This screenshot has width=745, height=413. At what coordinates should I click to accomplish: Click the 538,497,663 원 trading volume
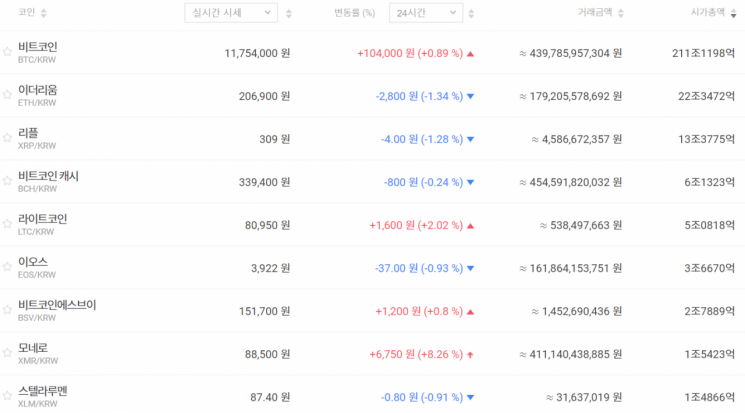(x=581, y=225)
